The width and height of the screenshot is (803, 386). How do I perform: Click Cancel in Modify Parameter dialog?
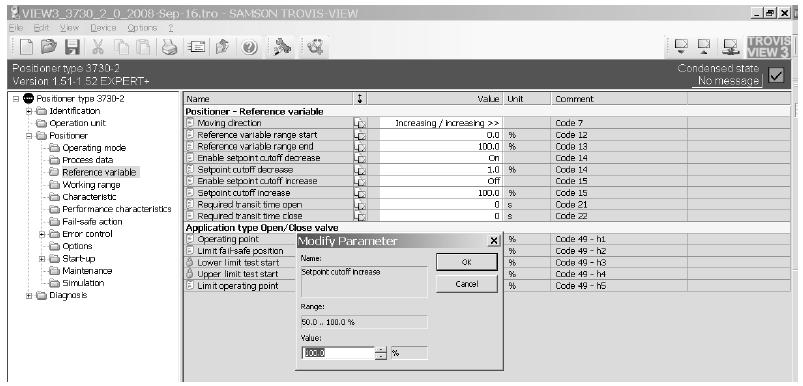coord(467,284)
